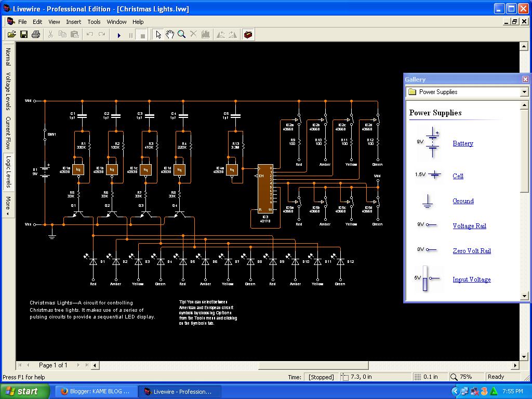Change zoom from the 75% control
Viewport: 532px width, 399px height.
[x=465, y=377]
